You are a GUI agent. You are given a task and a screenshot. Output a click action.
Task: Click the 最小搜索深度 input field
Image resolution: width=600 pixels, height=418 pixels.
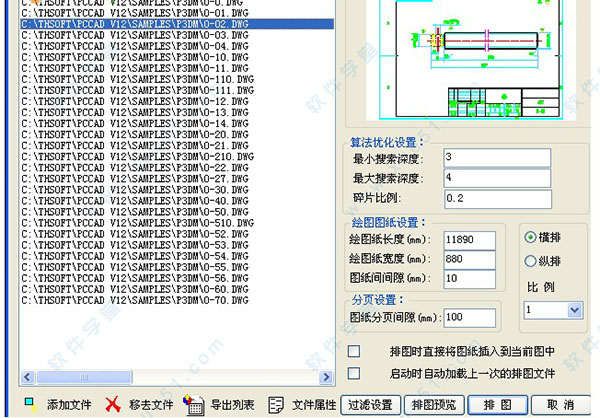496,158
